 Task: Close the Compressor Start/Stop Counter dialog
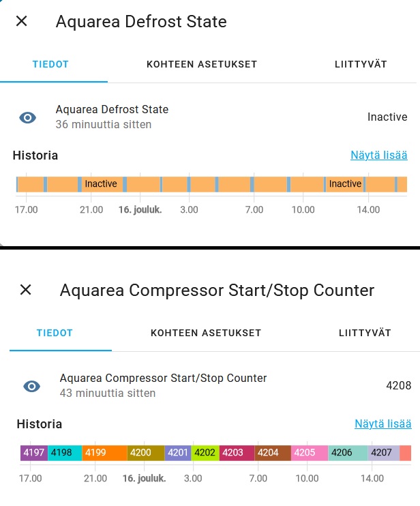pyautogui.click(x=26, y=290)
